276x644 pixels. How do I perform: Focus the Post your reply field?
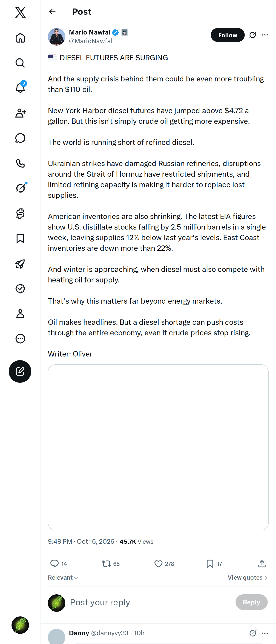pos(150,602)
